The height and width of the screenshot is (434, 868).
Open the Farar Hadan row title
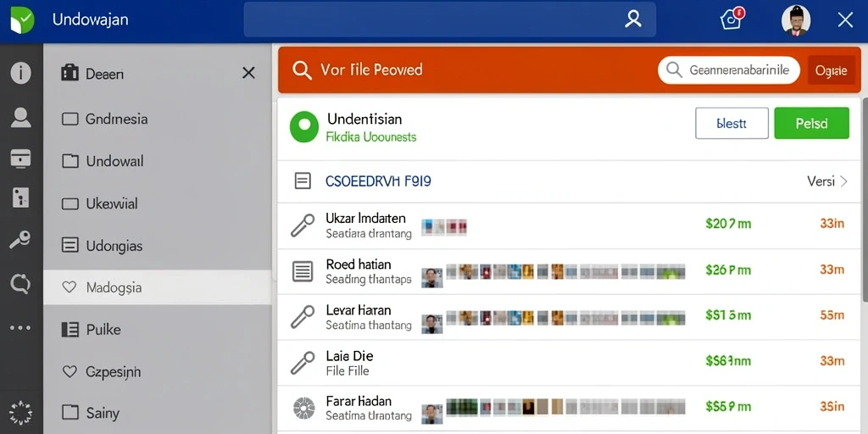coord(359,401)
